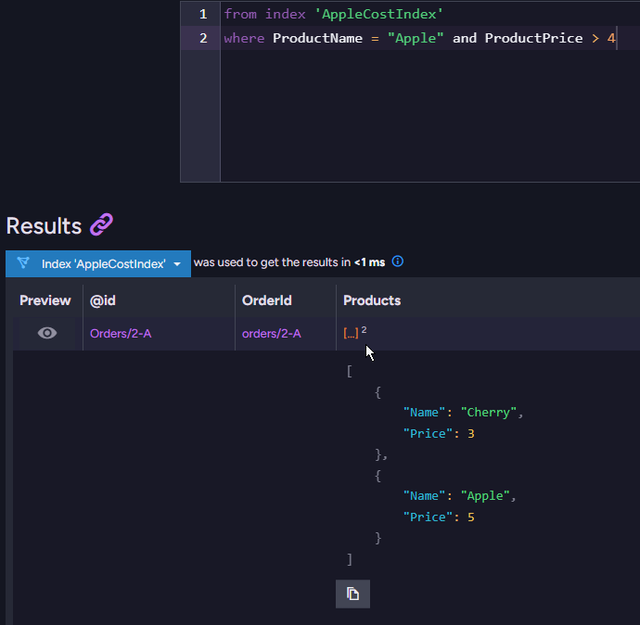Click the Products column header
640x625 pixels.
(372, 300)
